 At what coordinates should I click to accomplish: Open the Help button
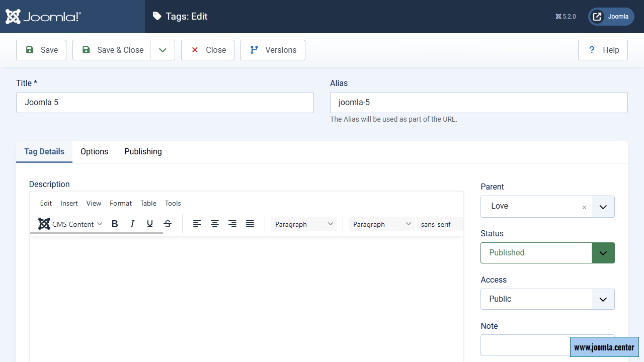pyautogui.click(x=603, y=50)
